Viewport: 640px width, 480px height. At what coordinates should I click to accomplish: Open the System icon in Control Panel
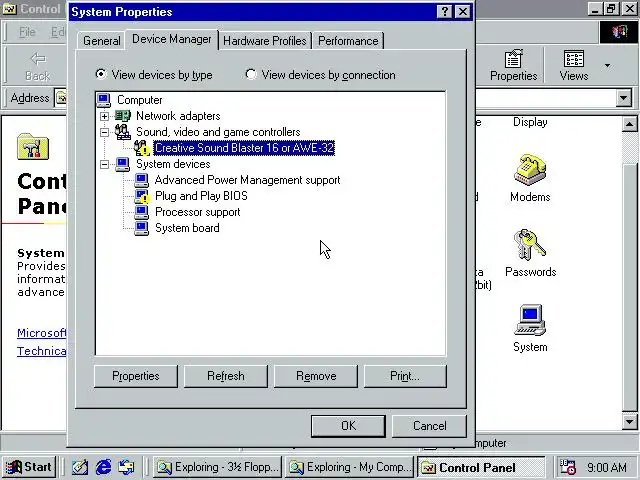click(530, 320)
